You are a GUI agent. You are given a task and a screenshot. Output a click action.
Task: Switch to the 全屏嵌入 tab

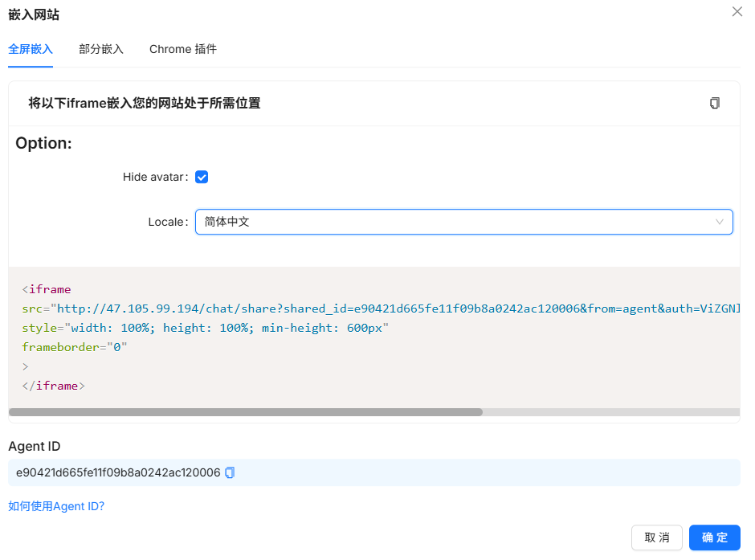click(x=31, y=49)
